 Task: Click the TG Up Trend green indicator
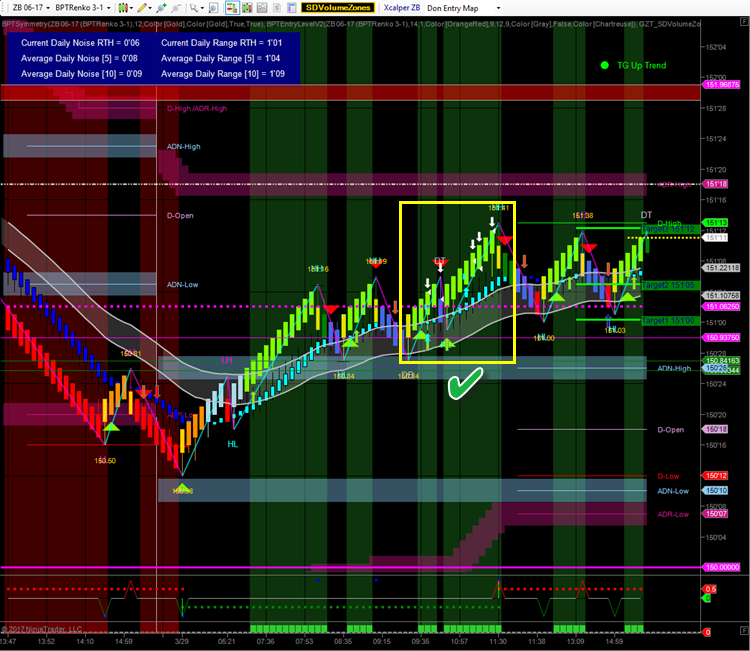coord(633,66)
